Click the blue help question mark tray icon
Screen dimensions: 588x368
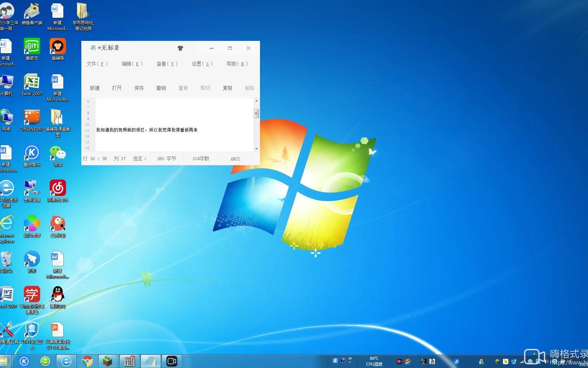(343, 361)
